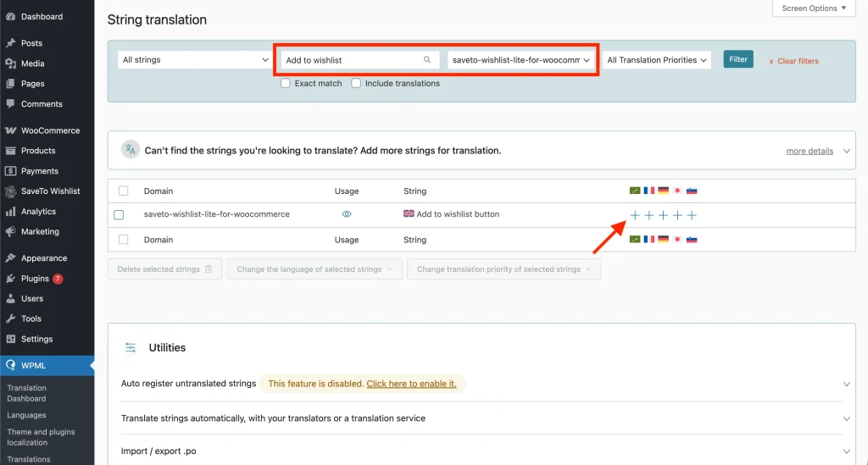Tick select-all checkbox in table header row
868x465 pixels.
tap(124, 191)
